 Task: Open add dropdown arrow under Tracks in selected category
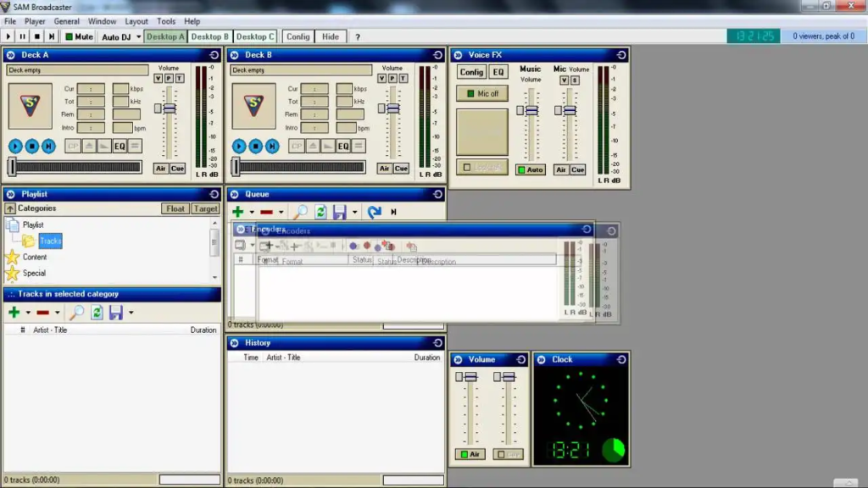(x=28, y=313)
